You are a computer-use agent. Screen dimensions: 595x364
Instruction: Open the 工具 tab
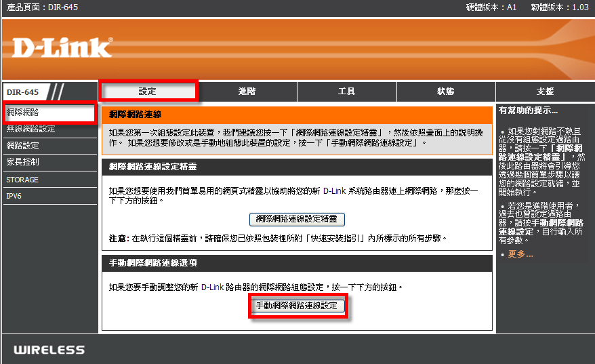point(346,91)
